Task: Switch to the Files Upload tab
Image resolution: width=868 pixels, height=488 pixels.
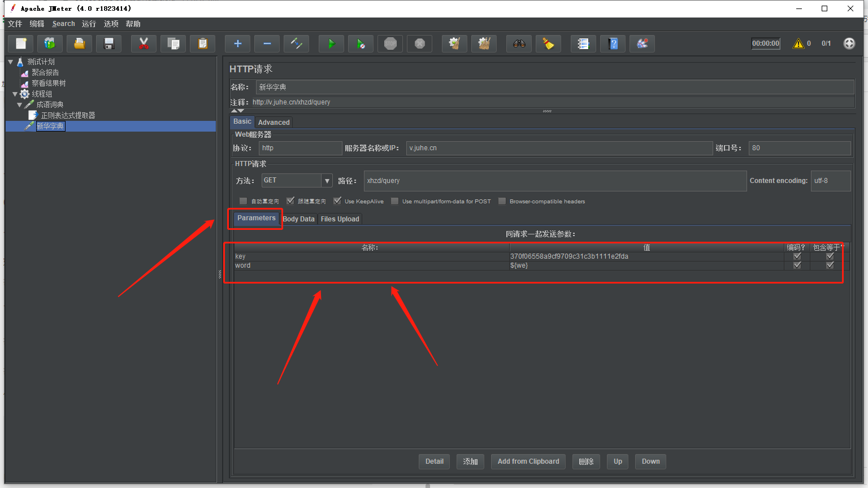Action: click(340, 219)
